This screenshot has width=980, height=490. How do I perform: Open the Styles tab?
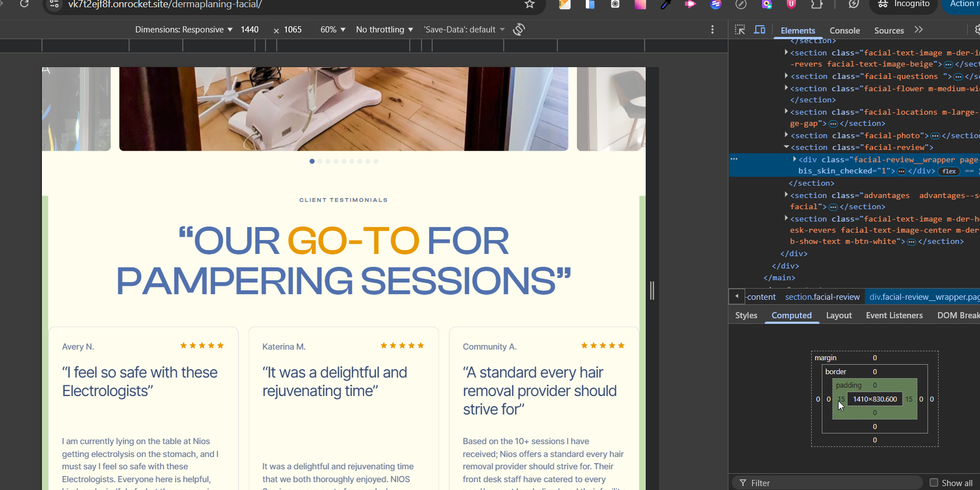[746, 315]
